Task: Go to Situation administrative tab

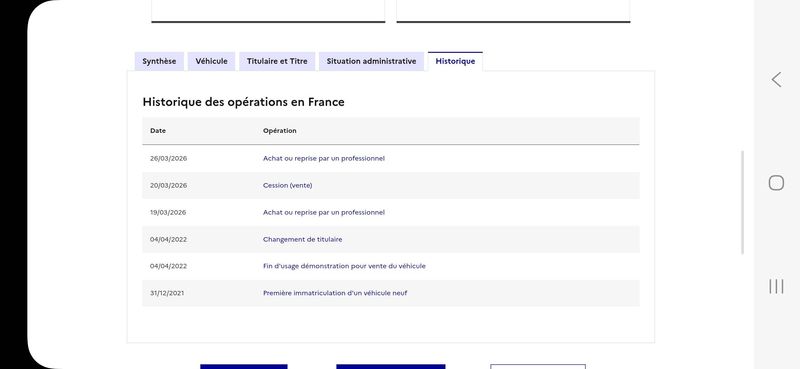Action: click(x=371, y=61)
